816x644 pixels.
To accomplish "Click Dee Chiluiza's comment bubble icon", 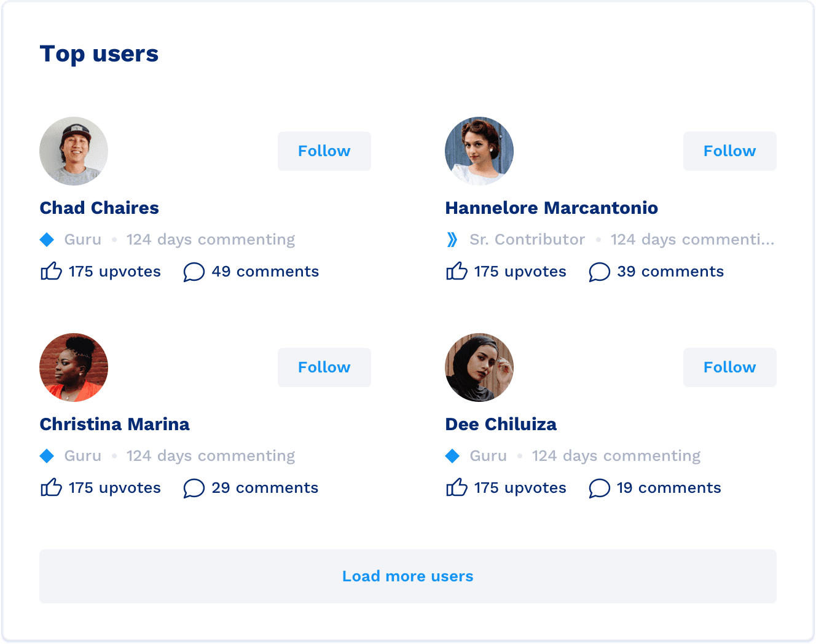I will [599, 488].
